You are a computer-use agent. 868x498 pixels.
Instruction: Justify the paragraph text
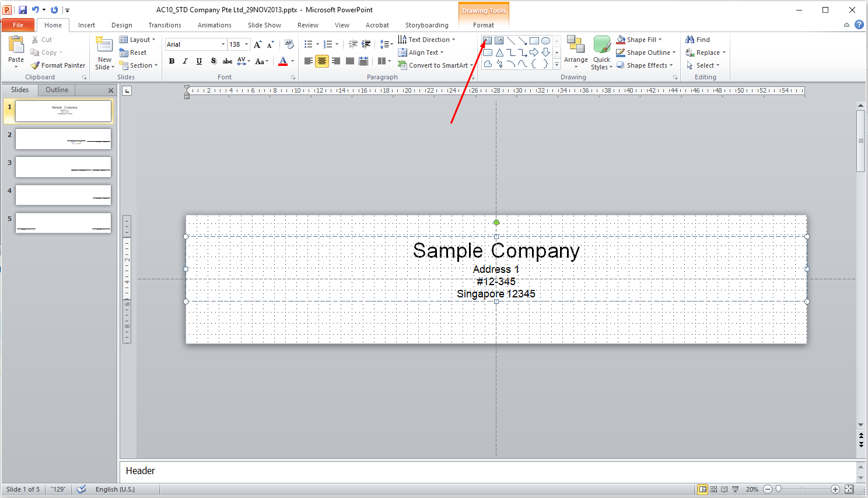[350, 61]
